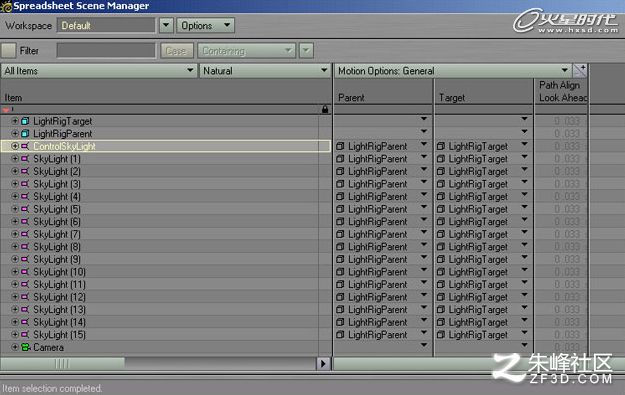Click Look Ahead value in ControlSkyLight row

tap(566, 146)
